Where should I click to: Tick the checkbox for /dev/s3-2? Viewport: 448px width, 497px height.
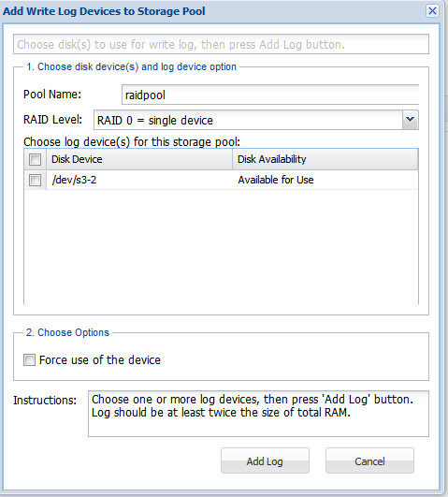[x=35, y=180]
